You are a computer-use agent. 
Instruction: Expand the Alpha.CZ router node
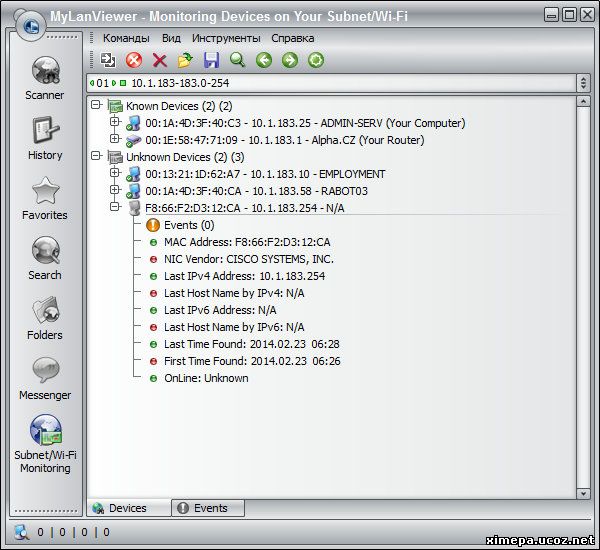(x=114, y=139)
